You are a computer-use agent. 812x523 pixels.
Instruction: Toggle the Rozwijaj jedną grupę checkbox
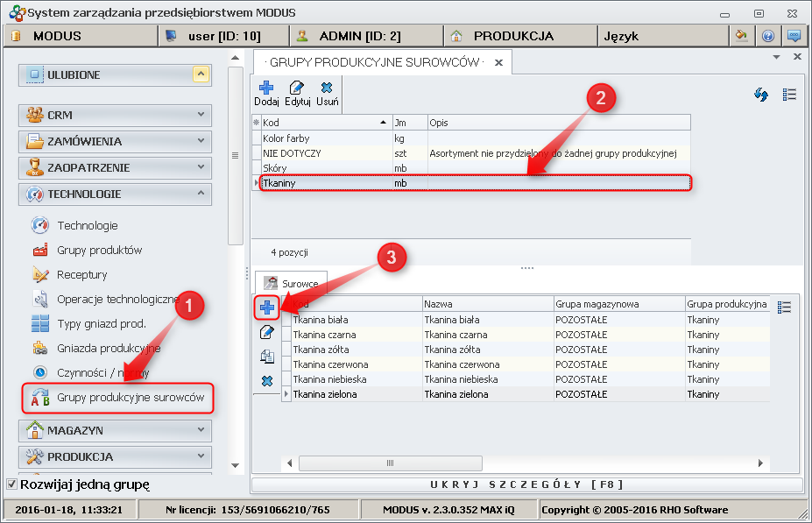coord(11,484)
